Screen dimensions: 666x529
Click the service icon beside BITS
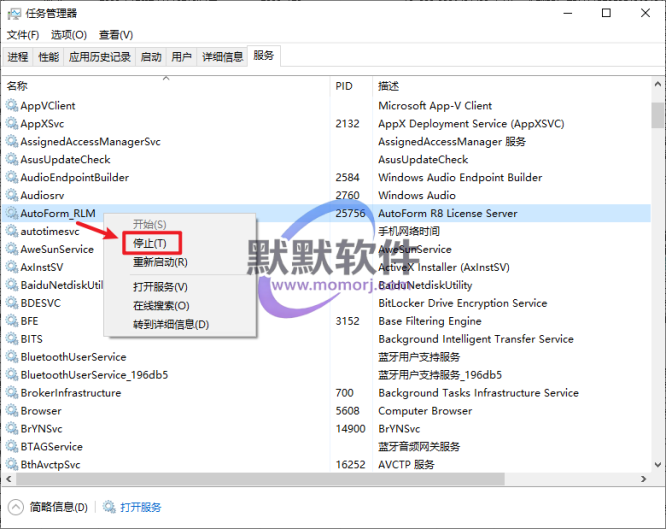pos(12,339)
